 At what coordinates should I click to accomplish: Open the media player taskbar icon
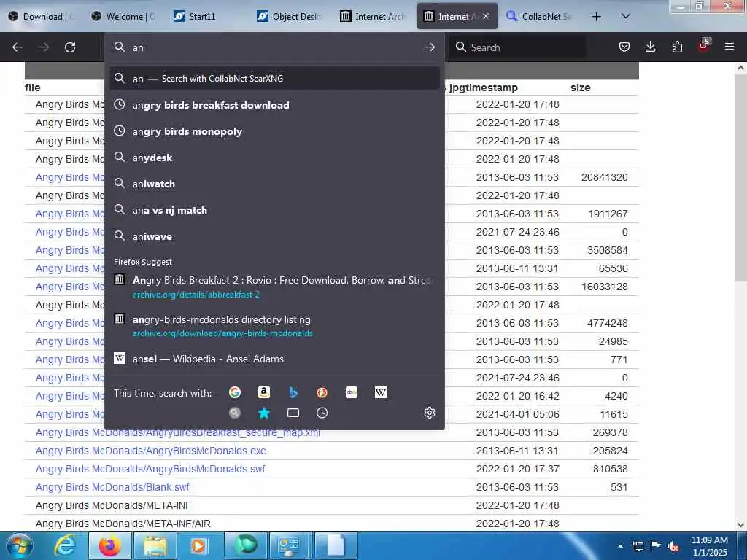click(x=200, y=545)
